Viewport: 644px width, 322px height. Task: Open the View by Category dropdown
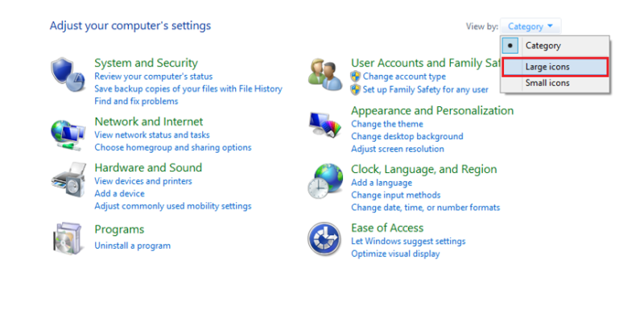tap(530, 27)
